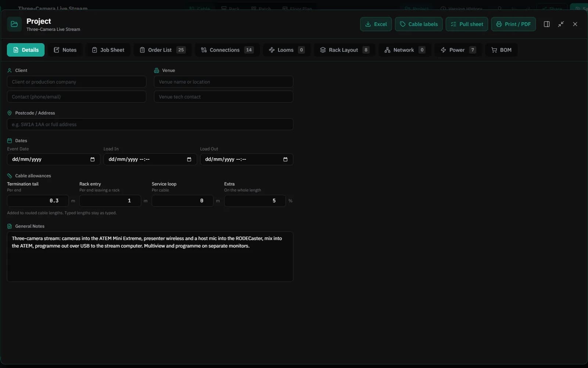Screen dimensions: 588x368
Task: Open the Load In calendar picker
Action: [189, 159]
